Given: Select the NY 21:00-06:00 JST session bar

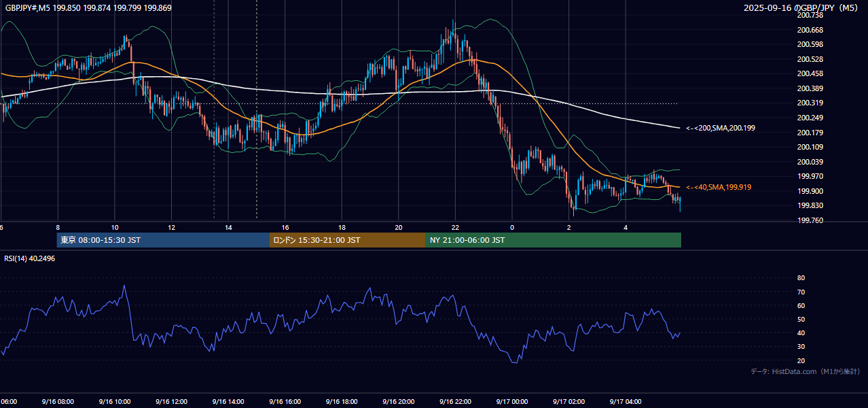Looking at the screenshot, I should (x=553, y=240).
